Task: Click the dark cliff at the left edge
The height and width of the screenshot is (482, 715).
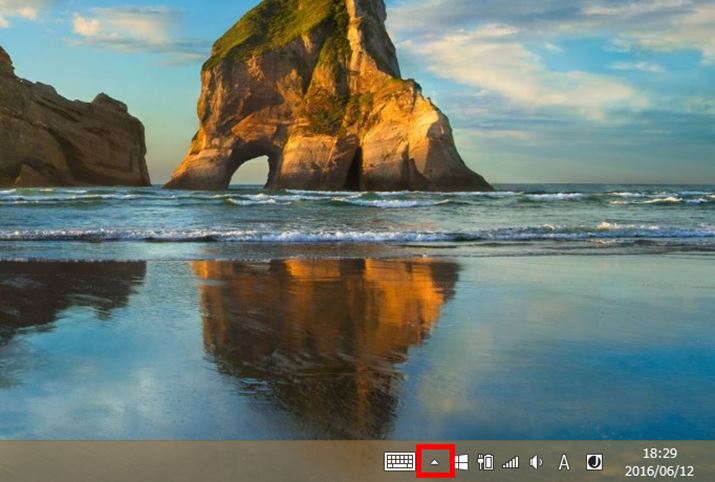Action: (60, 130)
